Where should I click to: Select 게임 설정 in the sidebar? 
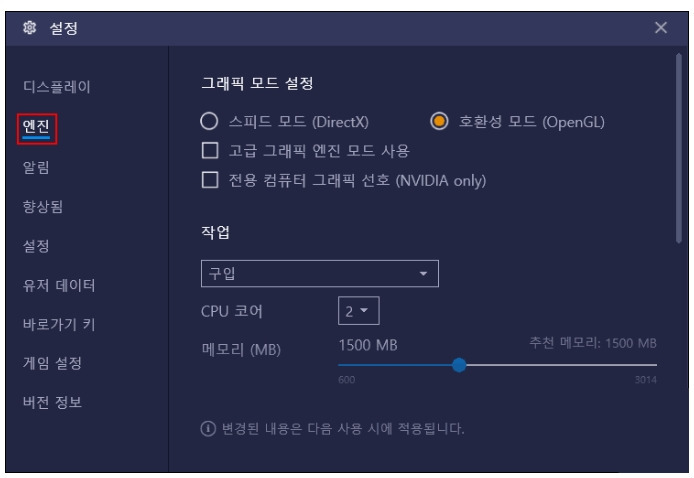pyautogui.click(x=52, y=363)
